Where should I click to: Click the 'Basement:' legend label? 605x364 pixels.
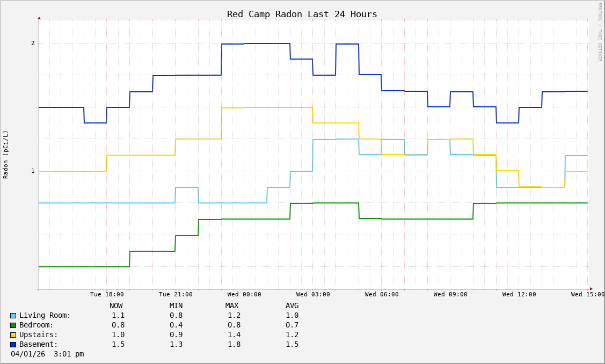point(39,345)
